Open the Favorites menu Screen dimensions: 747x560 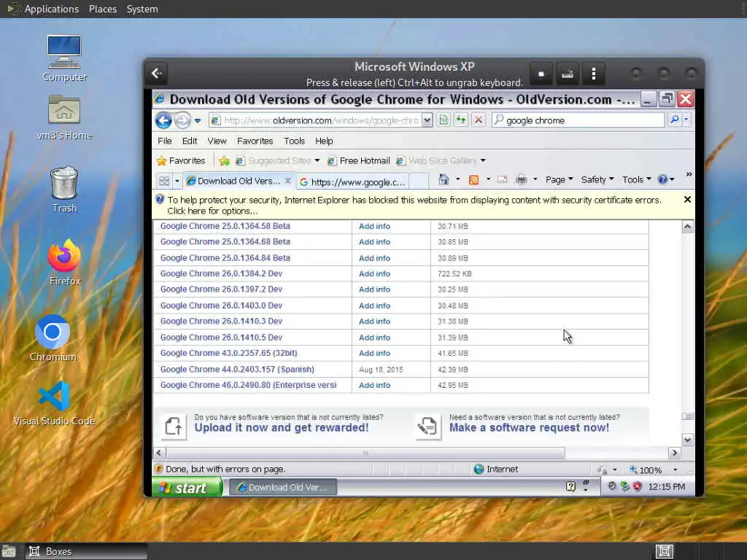click(255, 141)
